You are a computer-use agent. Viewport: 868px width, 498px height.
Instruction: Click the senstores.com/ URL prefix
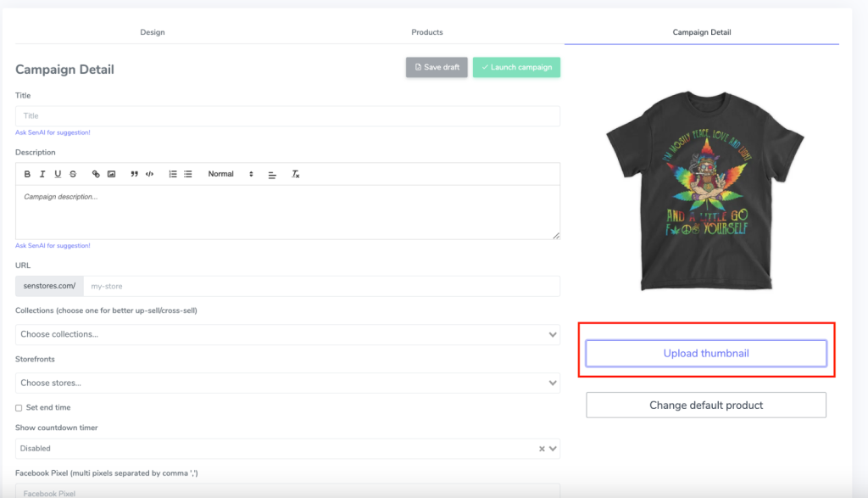[49, 287]
